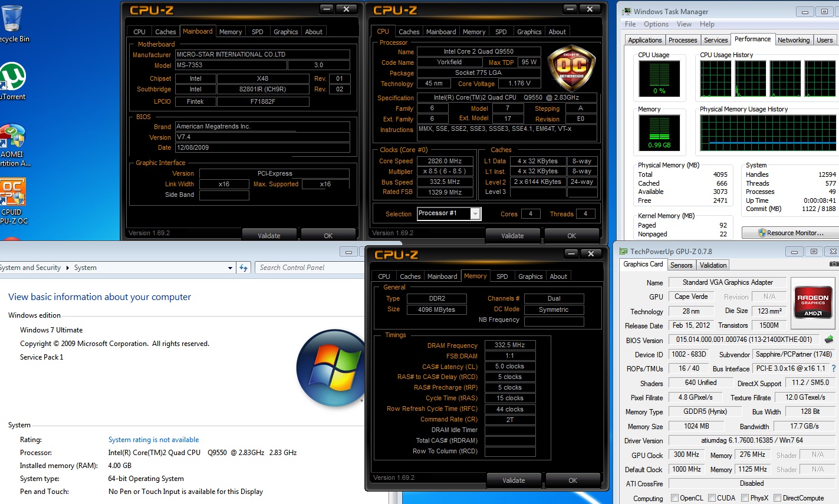839x504 pixels.
Task: Click the '4096 MBytes' memory size value
Action: (437, 309)
